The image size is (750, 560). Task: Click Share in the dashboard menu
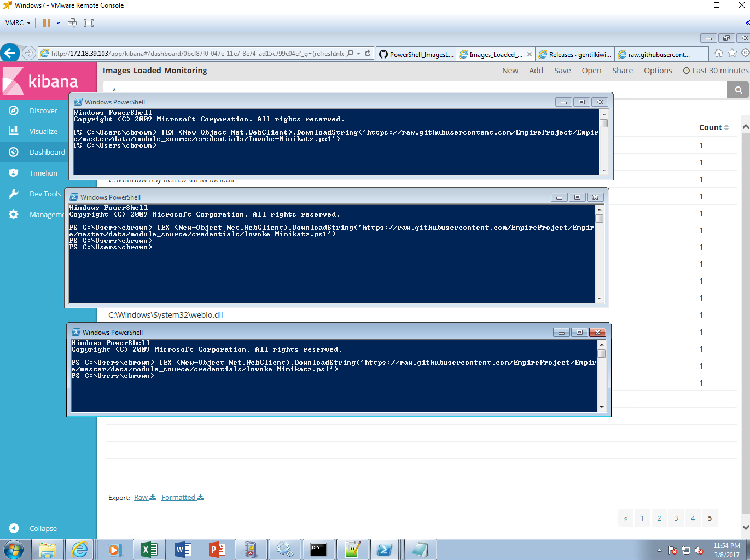[x=623, y=71]
